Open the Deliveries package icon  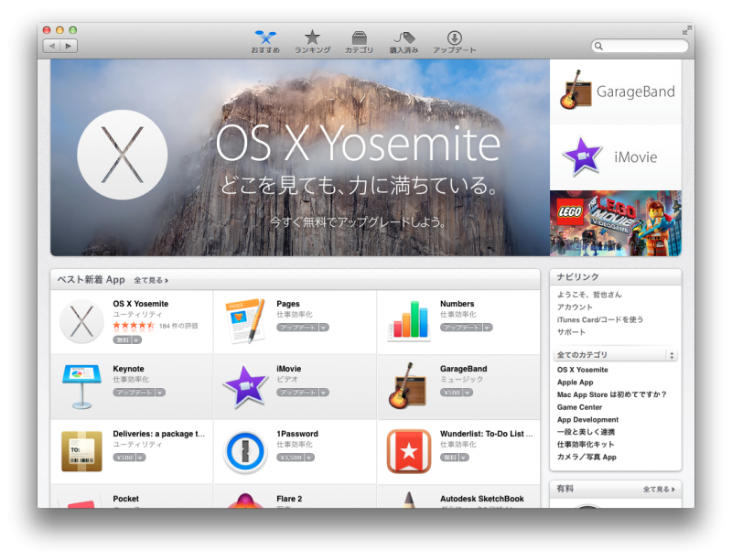pyautogui.click(x=81, y=451)
